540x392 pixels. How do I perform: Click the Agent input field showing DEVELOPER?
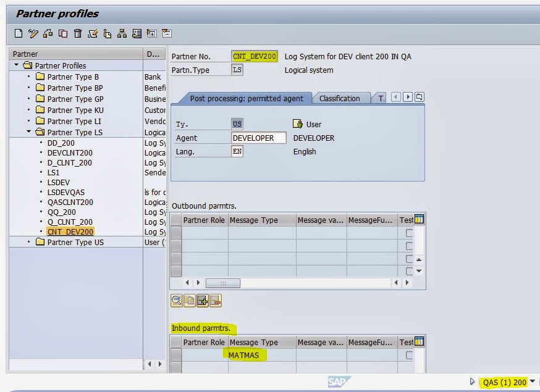point(258,138)
